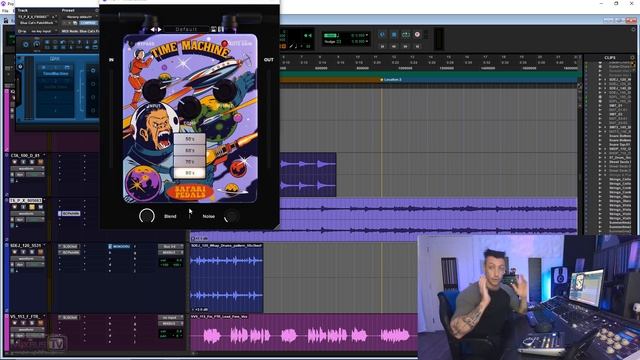640x360 pixels.
Task: Select previous preset arrow in Time Machine plugin
Action: pos(153,29)
